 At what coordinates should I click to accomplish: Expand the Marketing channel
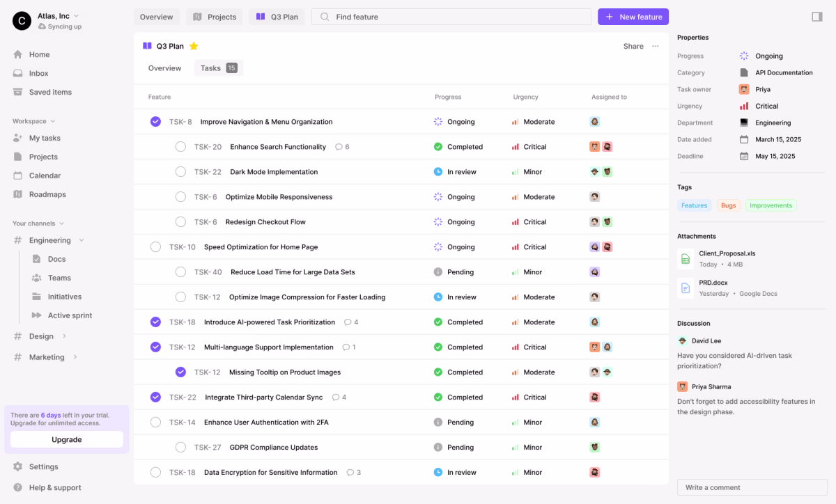(x=75, y=357)
